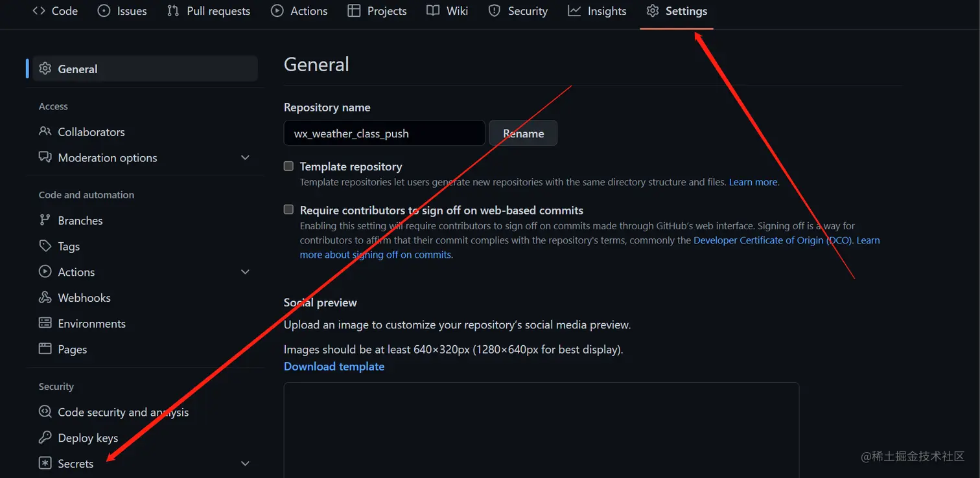980x478 pixels.
Task: Open Learn more link for template repositories
Action: tap(753, 182)
